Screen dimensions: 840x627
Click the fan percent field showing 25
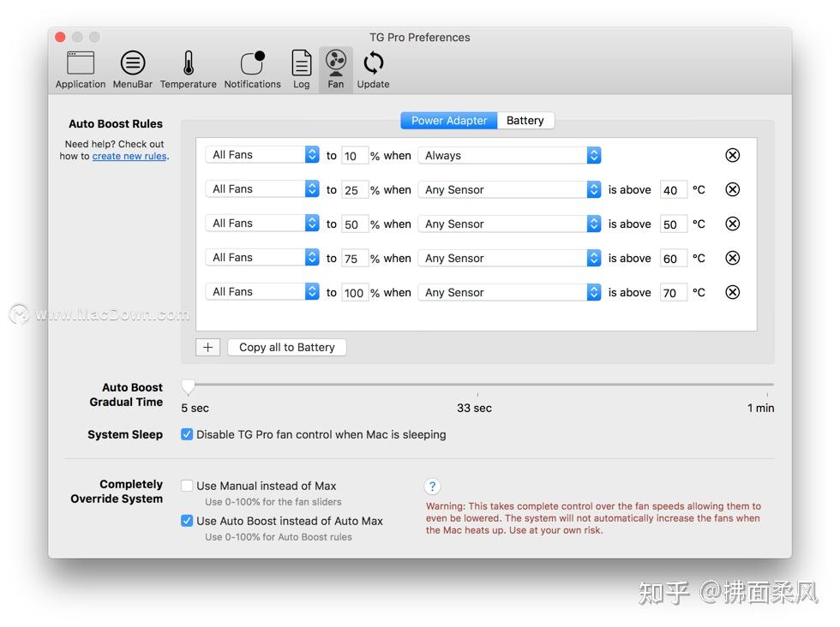click(x=355, y=190)
